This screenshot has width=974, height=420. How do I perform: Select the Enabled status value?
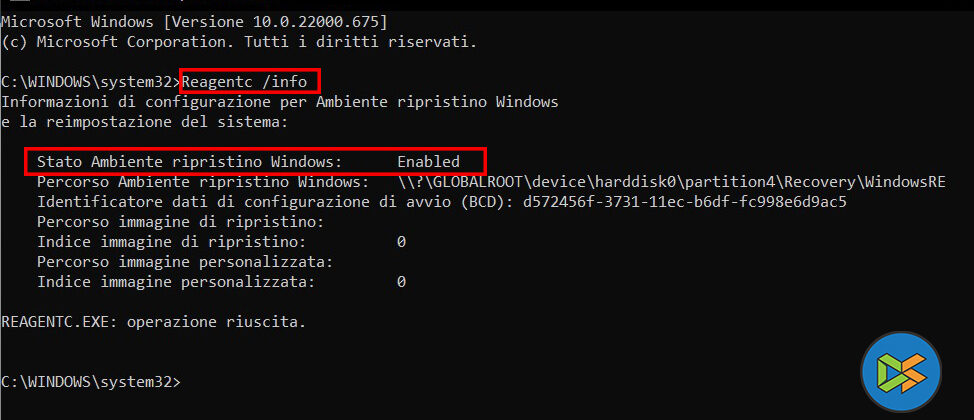pyautogui.click(x=428, y=161)
